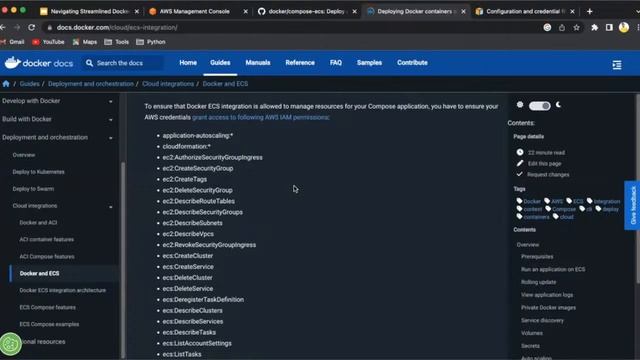Go back with browser back arrow

(x=3, y=27)
